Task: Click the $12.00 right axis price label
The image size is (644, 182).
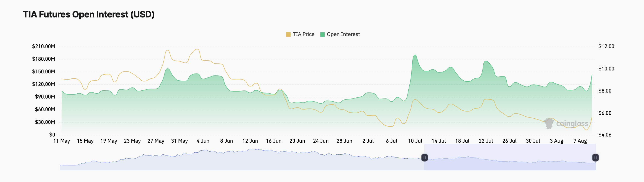Action: click(x=606, y=46)
